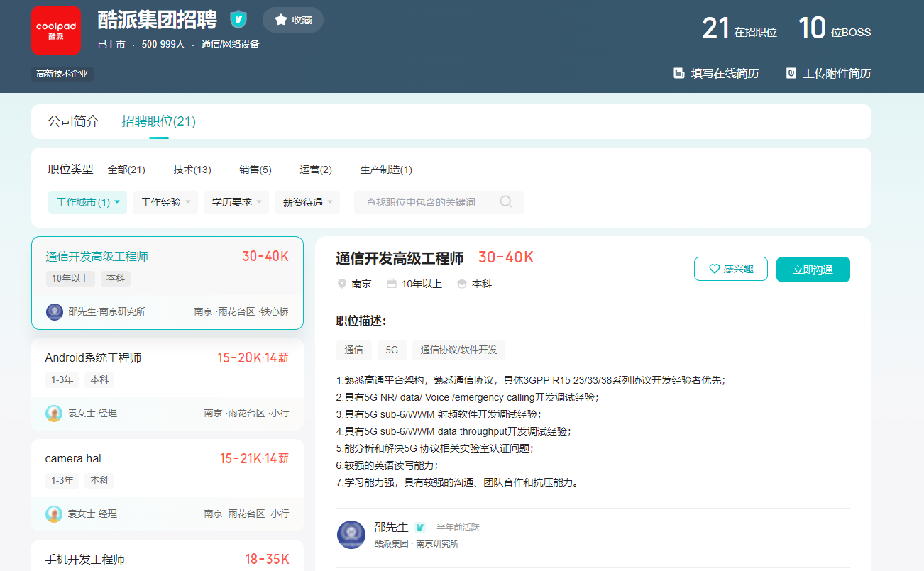Open 上传附件简历 link
This screenshot has width=924, height=571.
click(828, 73)
